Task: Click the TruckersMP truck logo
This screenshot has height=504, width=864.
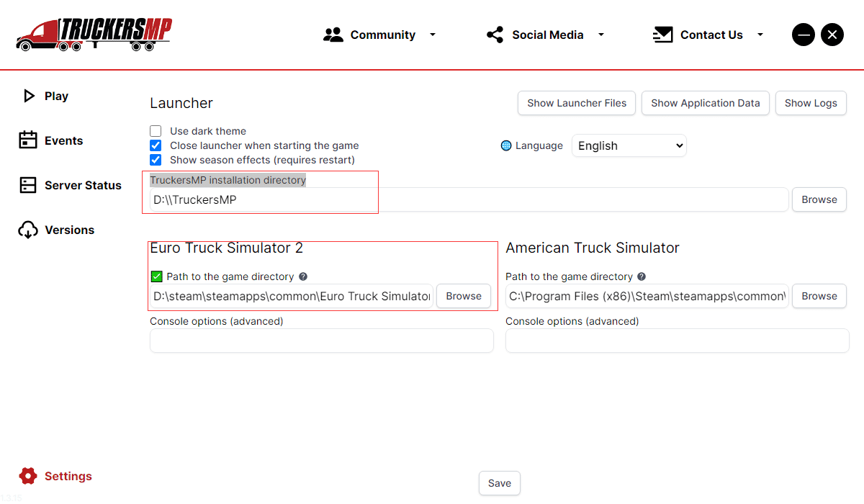Action: pyautogui.click(x=94, y=35)
